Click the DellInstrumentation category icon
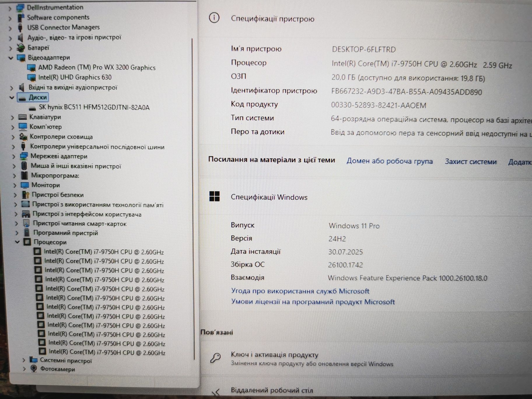 click(20, 8)
